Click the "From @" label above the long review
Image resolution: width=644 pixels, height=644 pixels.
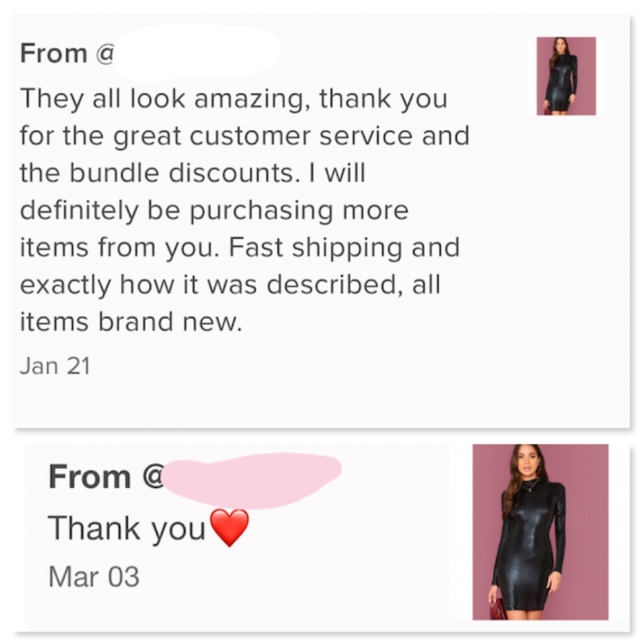(x=67, y=53)
